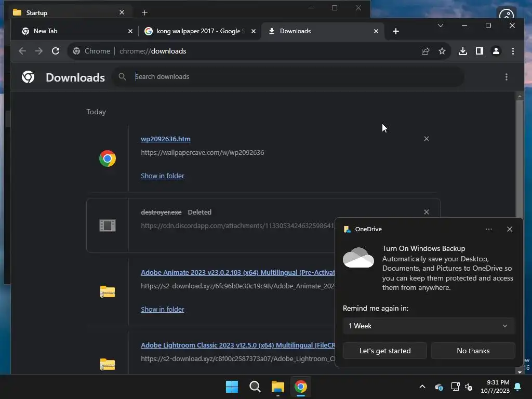Expand the Remind me again 1 Week dropdown

[429, 326]
